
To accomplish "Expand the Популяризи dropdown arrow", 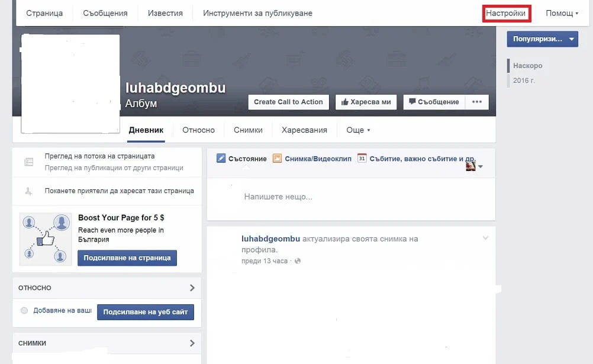I will click(x=572, y=39).
